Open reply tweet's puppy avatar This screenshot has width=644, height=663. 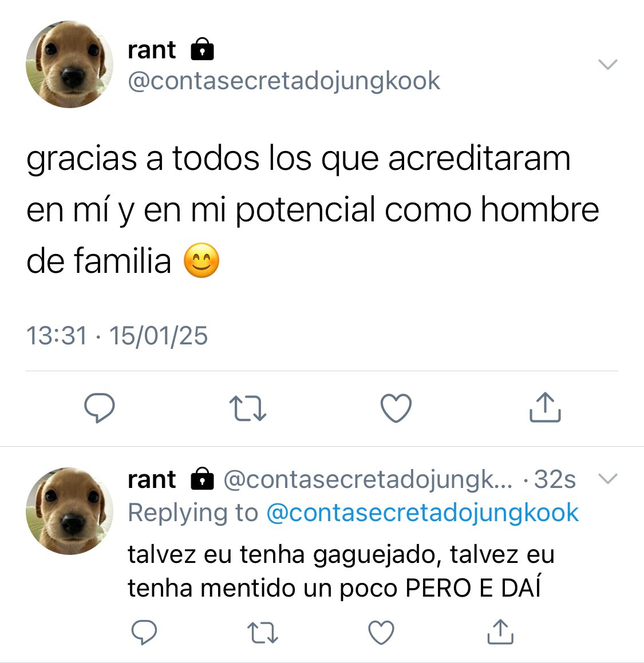(69, 511)
